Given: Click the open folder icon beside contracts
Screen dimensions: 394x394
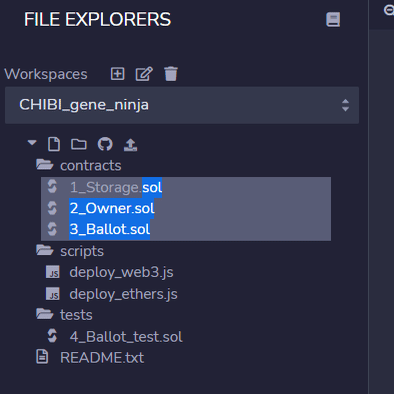Looking at the screenshot, I should tap(45, 164).
